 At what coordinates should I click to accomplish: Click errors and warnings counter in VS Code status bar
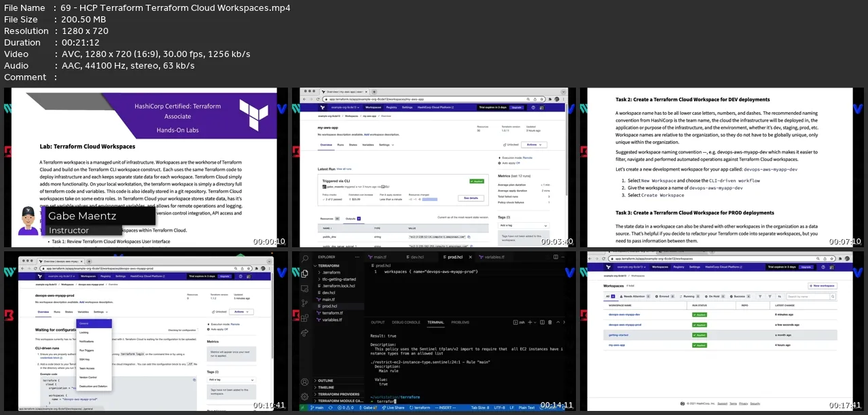(346, 408)
